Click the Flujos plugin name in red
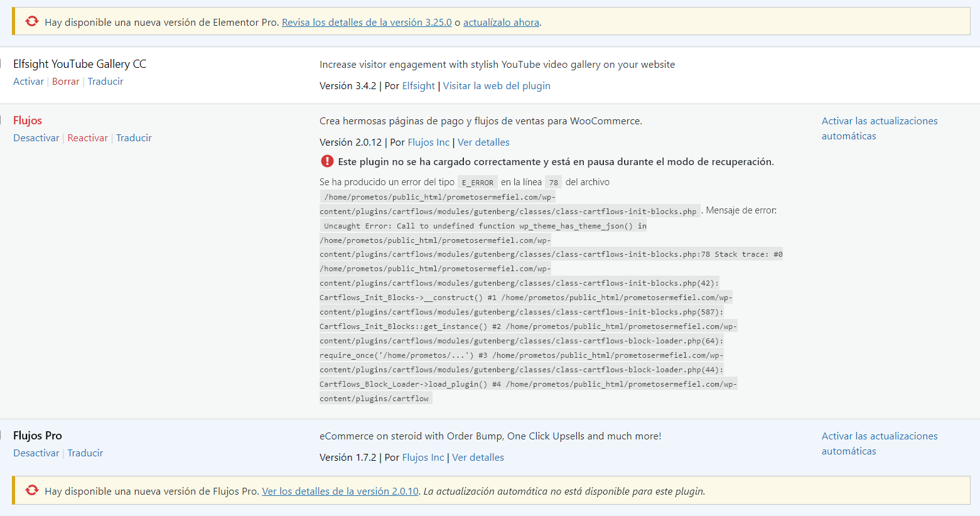 click(x=28, y=121)
